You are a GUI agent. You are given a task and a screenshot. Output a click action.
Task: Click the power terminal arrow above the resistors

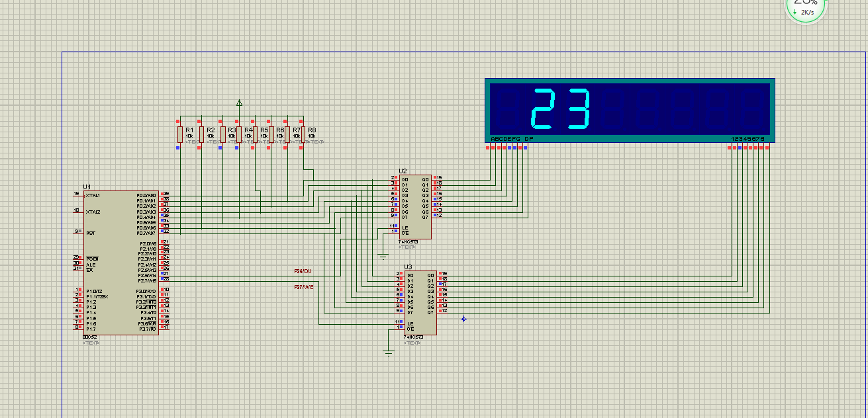(239, 103)
